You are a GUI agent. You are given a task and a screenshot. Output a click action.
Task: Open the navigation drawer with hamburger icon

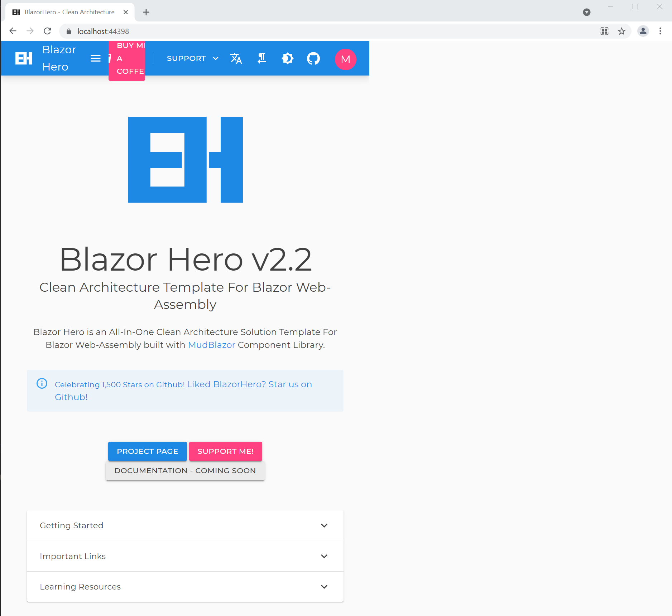(95, 58)
